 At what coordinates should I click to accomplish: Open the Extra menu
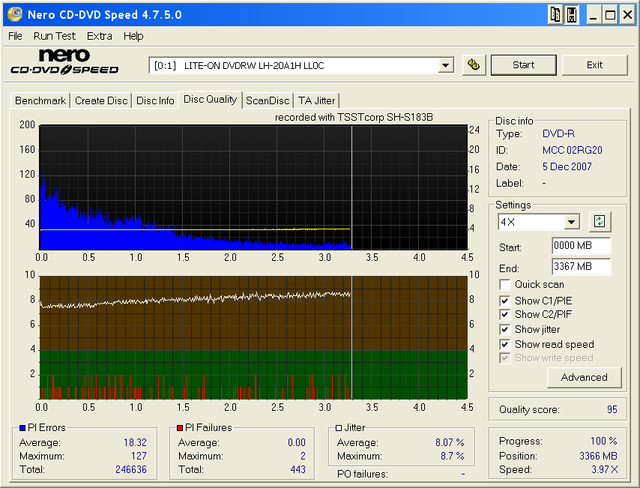[99, 36]
